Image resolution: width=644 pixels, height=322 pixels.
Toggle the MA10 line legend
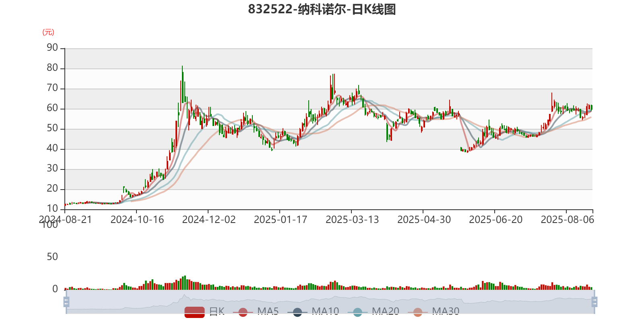click(x=313, y=312)
